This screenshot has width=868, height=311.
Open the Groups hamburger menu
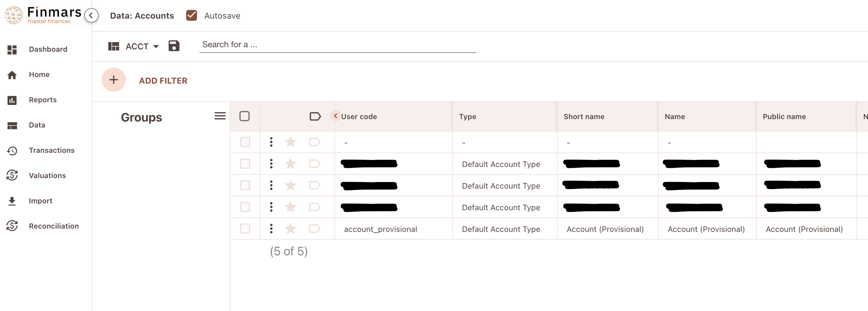220,116
